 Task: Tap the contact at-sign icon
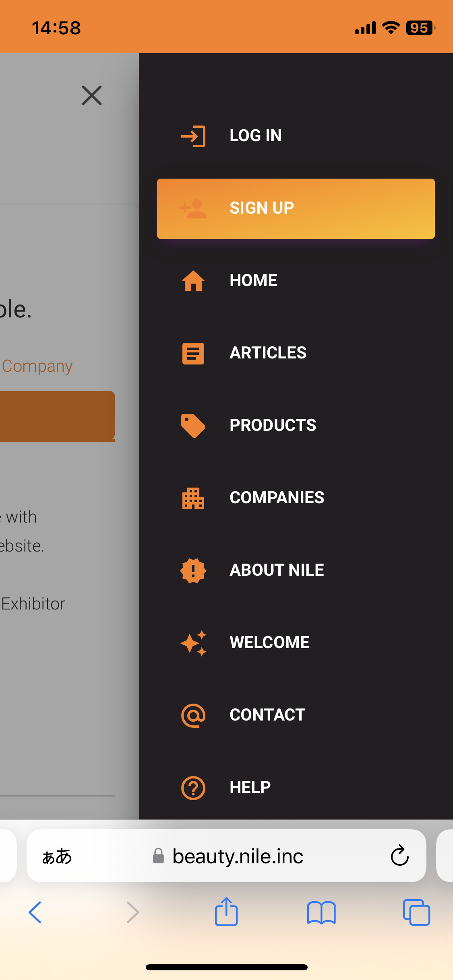[x=193, y=715]
